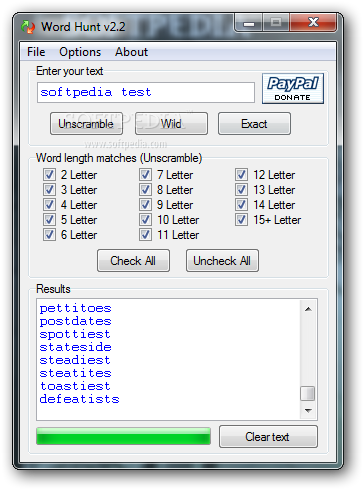Toggle the 12 Letter checkbox
The height and width of the screenshot is (490, 364).
241,175
